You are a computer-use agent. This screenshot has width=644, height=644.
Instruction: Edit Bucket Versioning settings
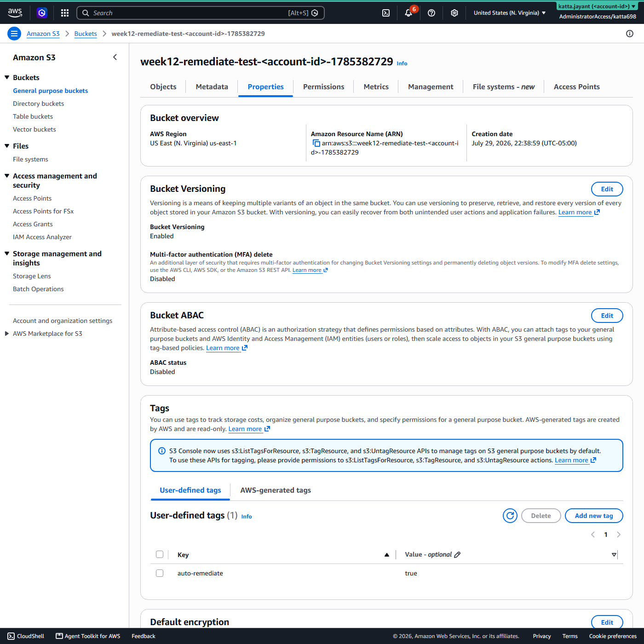(x=607, y=189)
